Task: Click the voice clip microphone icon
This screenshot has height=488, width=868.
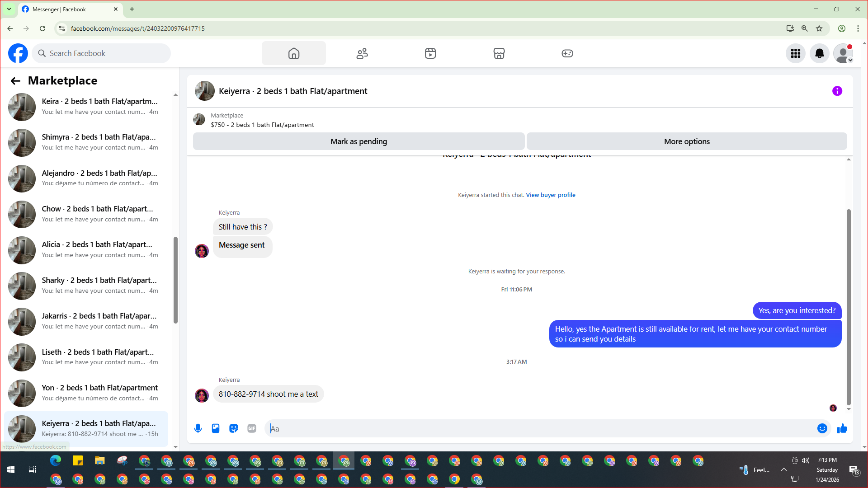Action: (x=198, y=428)
